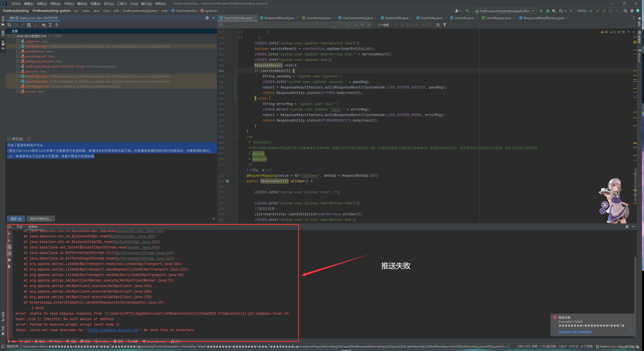The image size is (644, 351).
Task: Open IDE Settings via the gear icon
Action: (632, 11)
